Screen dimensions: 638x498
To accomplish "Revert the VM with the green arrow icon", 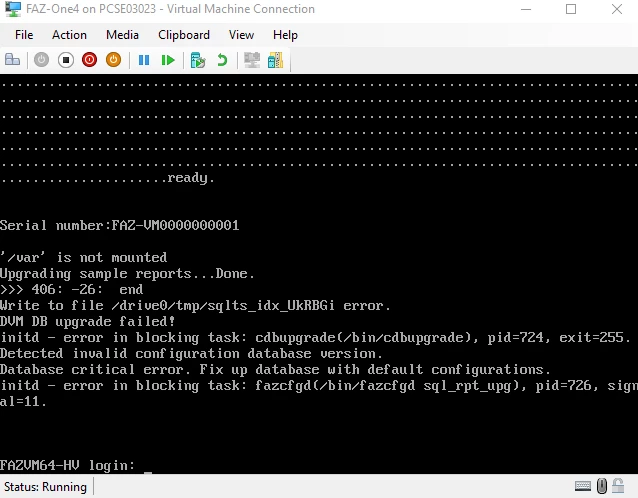I will click(222, 60).
